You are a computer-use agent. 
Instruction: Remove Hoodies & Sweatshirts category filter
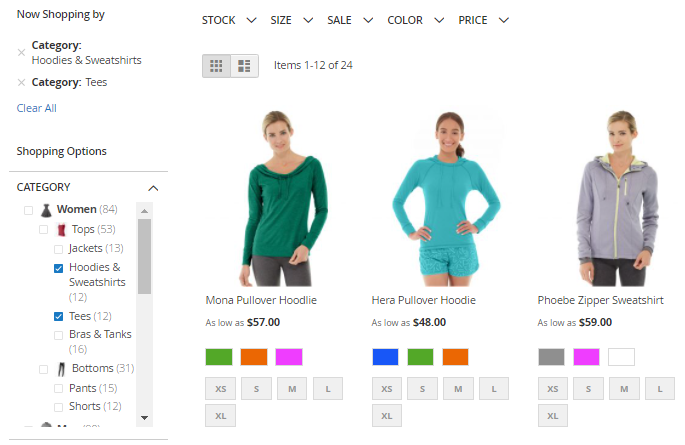[x=21, y=52]
